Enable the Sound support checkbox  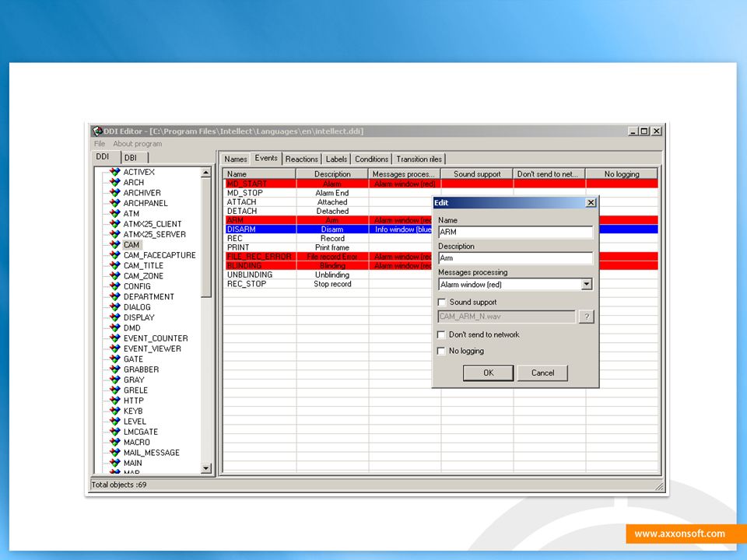point(442,302)
